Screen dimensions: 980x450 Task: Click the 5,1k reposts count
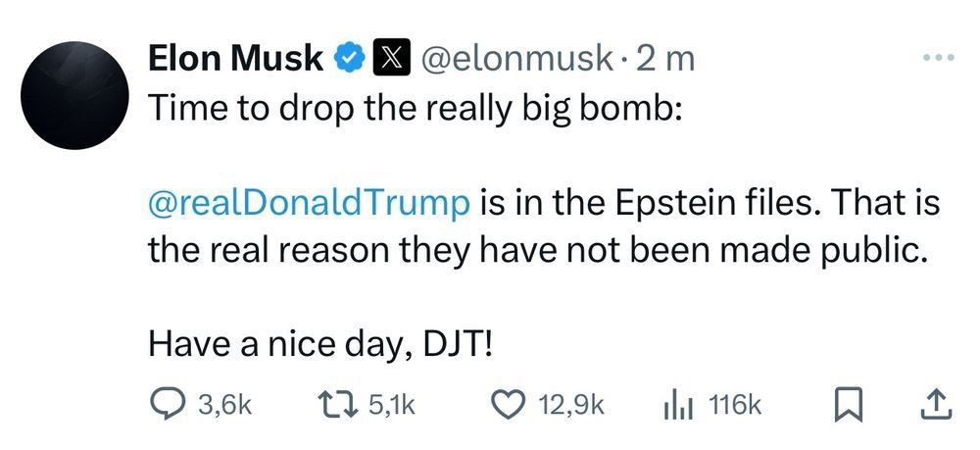point(393,404)
